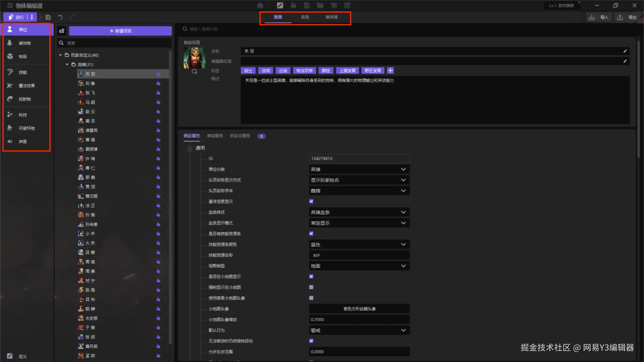The width and height of the screenshot is (644, 362).
Task: Select 诸葛亮 in the hero list
Action: pos(91,130)
